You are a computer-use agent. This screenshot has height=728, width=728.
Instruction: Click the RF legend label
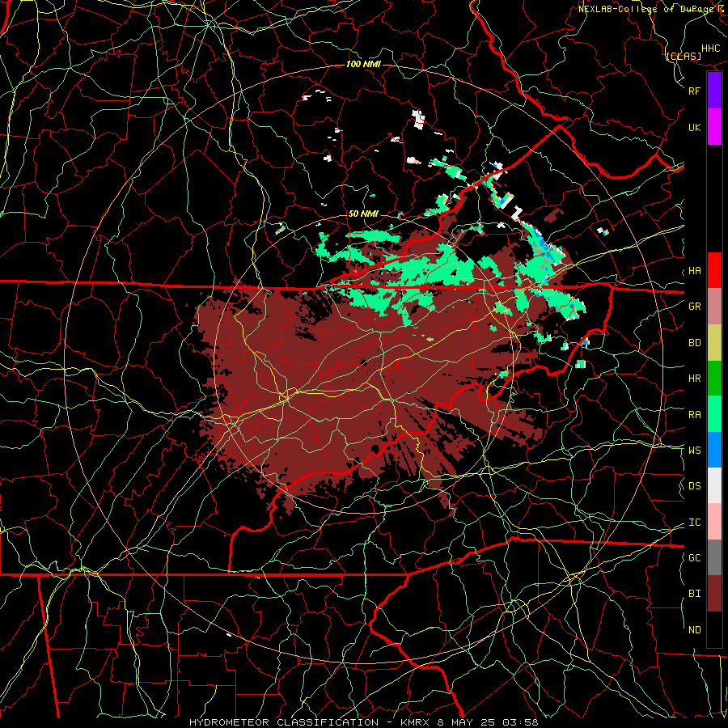(x=695, y=91)
